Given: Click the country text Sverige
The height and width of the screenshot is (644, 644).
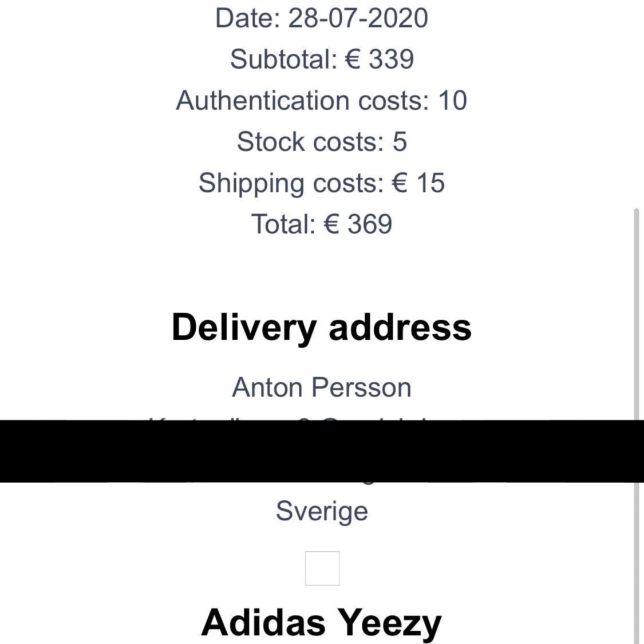Looking at the screenshot, I should point(322,512).
